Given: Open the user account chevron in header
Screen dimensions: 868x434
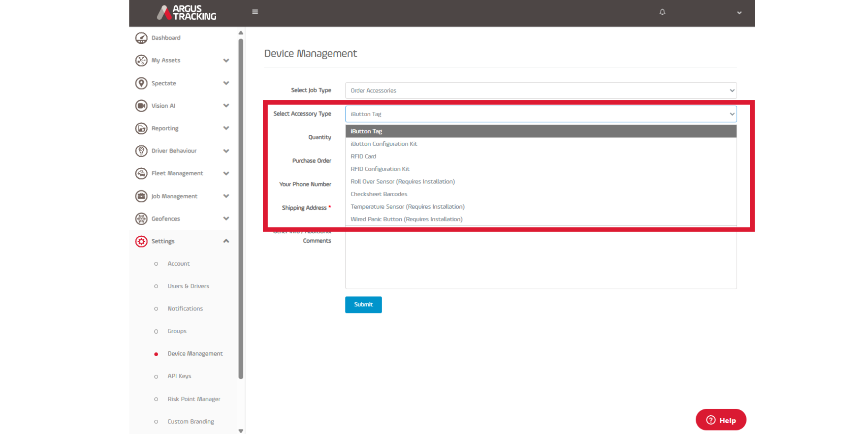Looking at the screenshot, I should point(739,13).
